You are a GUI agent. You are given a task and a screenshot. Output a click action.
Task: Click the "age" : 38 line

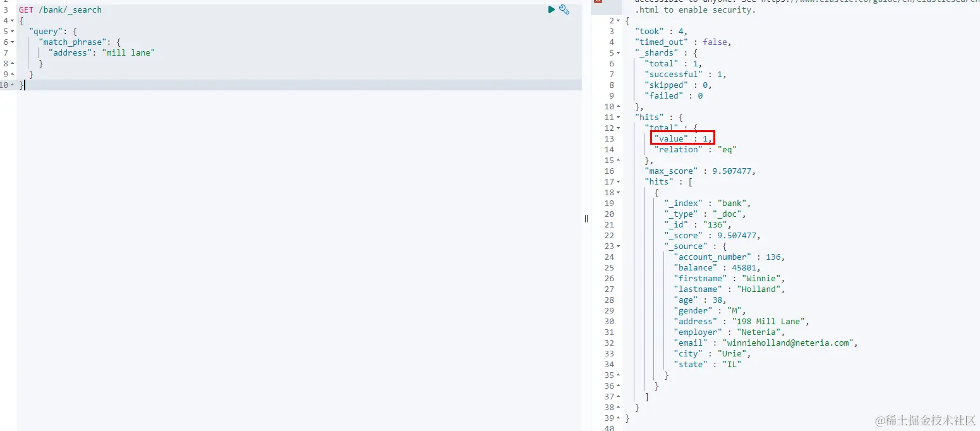coord(701,300)
